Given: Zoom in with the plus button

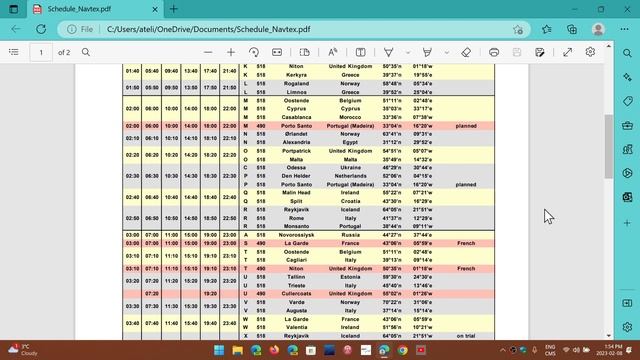Looking at the screenshot, I should (231, 52).
